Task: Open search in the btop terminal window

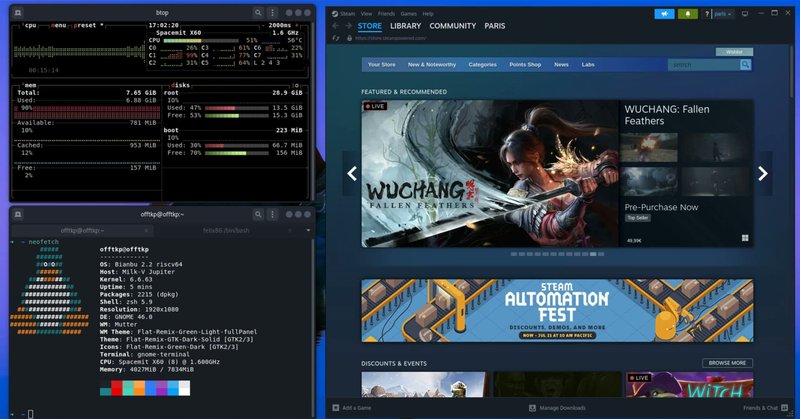Action: point(258,13)
